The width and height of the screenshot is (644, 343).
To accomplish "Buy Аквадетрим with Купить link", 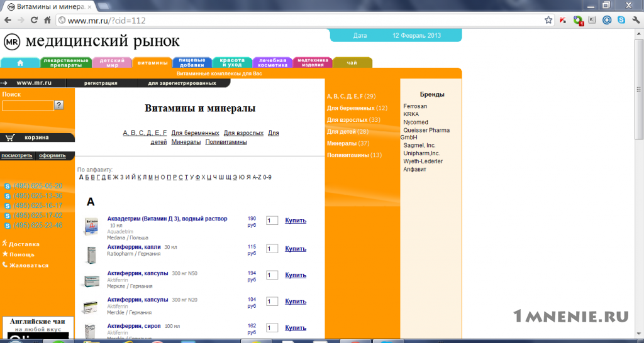I will click(296, 220).
